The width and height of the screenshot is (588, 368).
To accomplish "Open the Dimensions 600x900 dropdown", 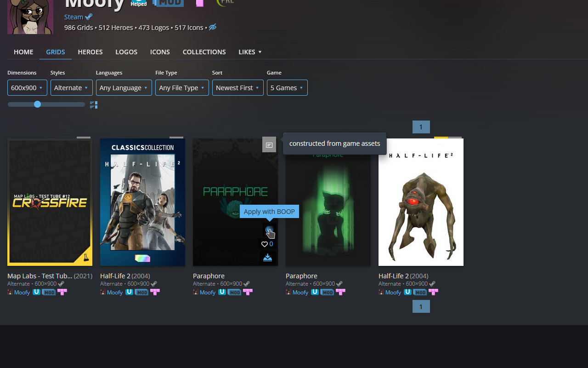I will pos(27,88).
